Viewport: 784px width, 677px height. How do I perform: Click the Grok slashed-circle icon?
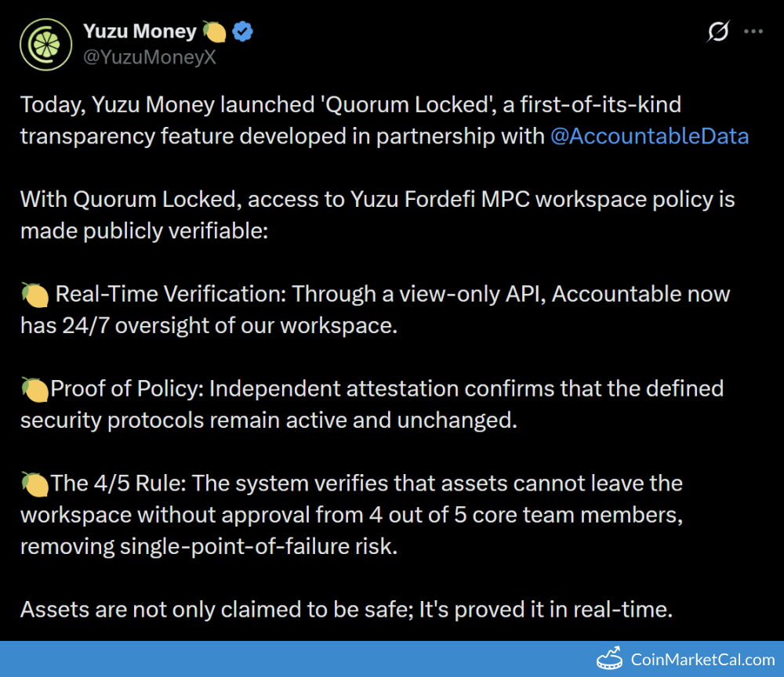click(x=718, y=32)
